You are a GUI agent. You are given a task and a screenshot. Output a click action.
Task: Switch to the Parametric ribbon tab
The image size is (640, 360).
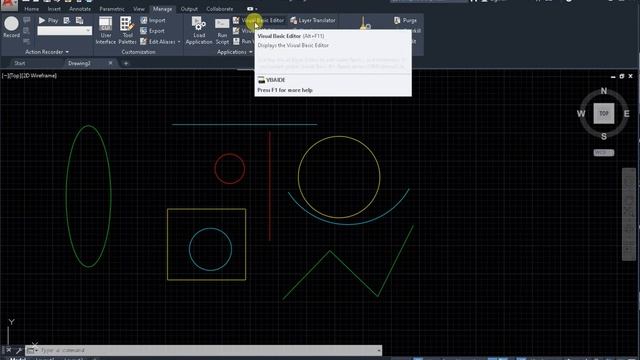(x=112, y=9)
